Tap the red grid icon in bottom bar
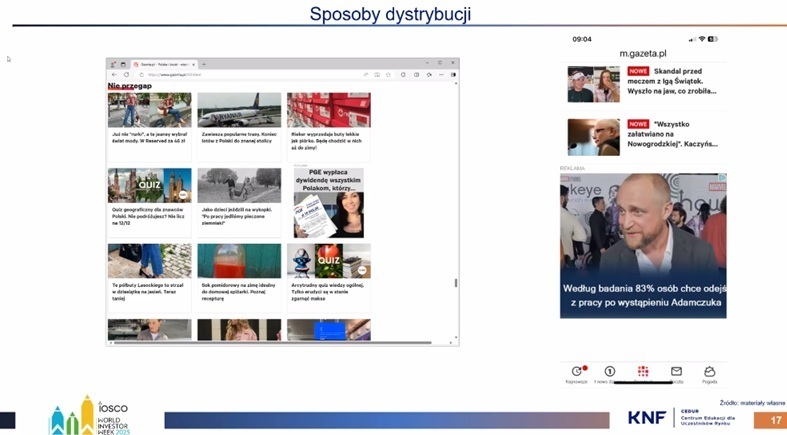787x435 pixels. pyautogui.click(x=643, y=372)
